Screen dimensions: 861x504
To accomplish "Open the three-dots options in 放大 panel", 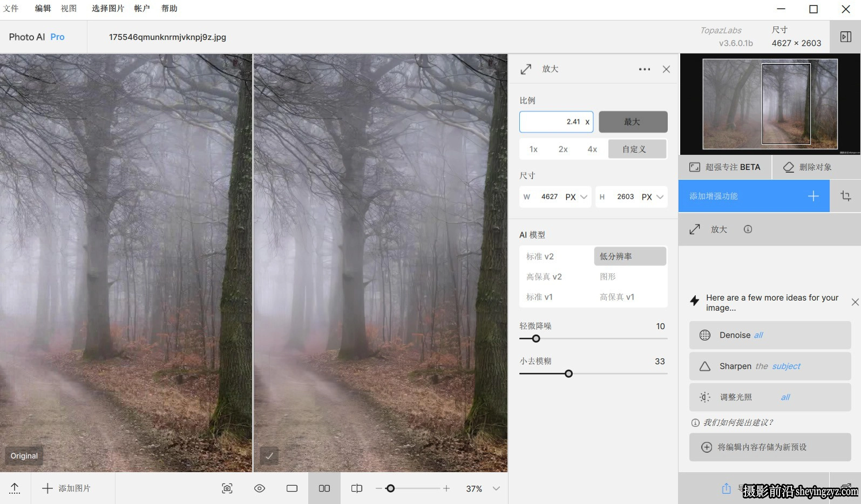I will (645, 69).
